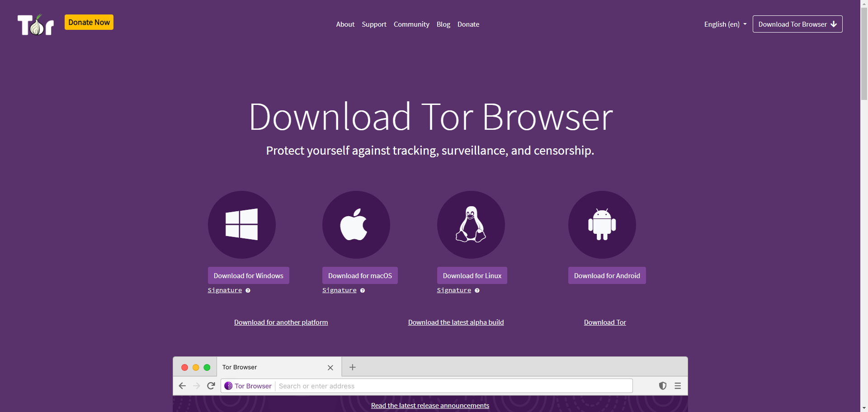The image size is (868, 412).
Task: Click yellow traffic light in mockup
Action: point(196,367)
